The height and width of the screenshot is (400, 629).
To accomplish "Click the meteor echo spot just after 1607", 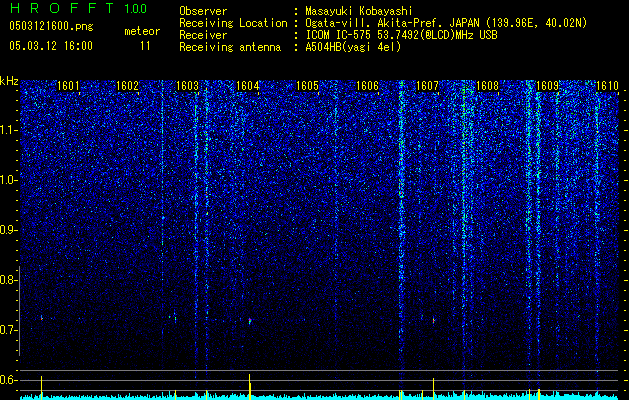I will [433, 320].
